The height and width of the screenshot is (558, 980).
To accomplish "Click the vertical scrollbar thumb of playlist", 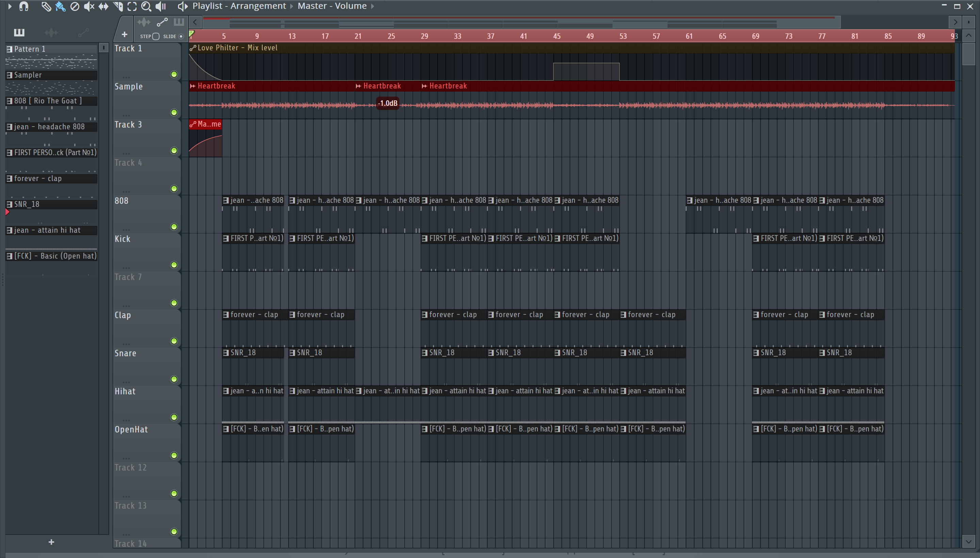I will pyautogui.click(x=968, y=54).
